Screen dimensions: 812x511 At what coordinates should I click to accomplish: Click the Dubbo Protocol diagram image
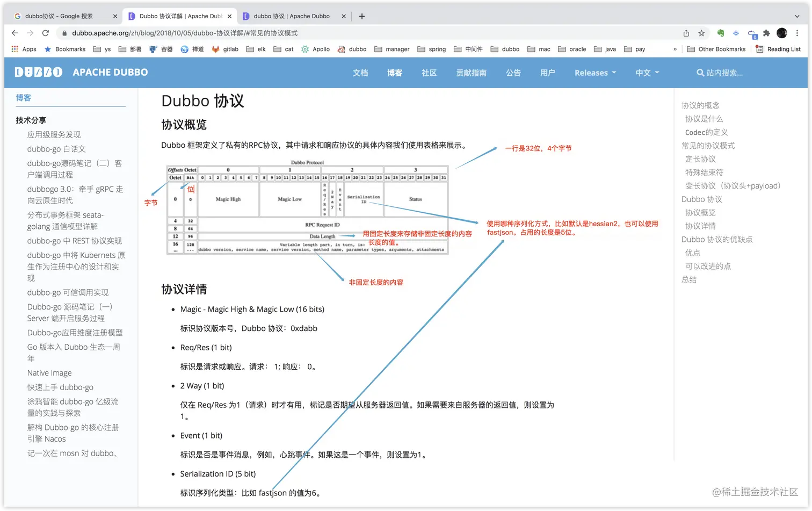click(307, 207)
